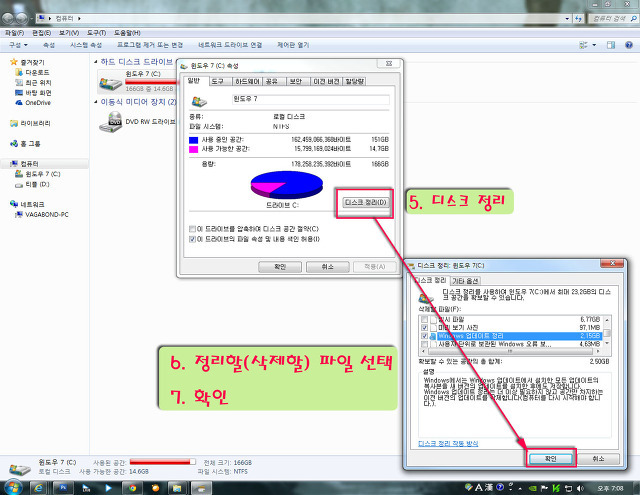
Task: Click the horizontal scrollbar in cleanup file list
Action: click(x=510, y=351)
